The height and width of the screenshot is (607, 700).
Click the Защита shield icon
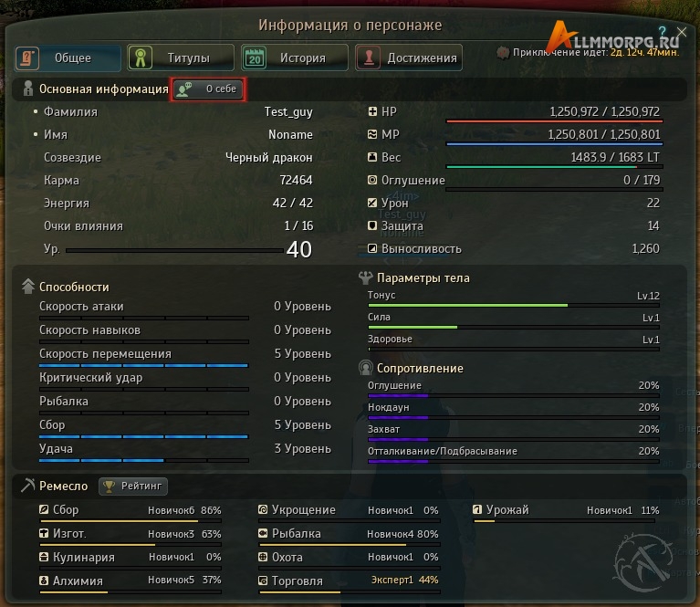[372, 225]
